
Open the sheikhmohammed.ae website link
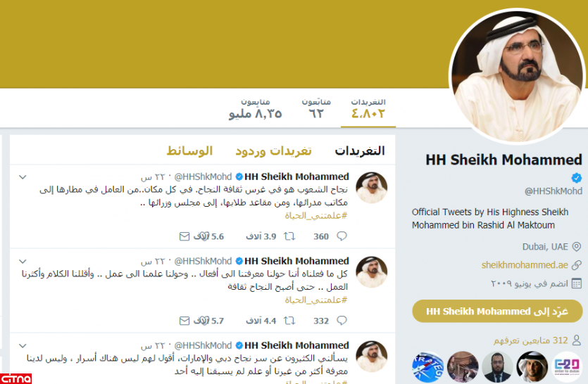pos(525,265)
